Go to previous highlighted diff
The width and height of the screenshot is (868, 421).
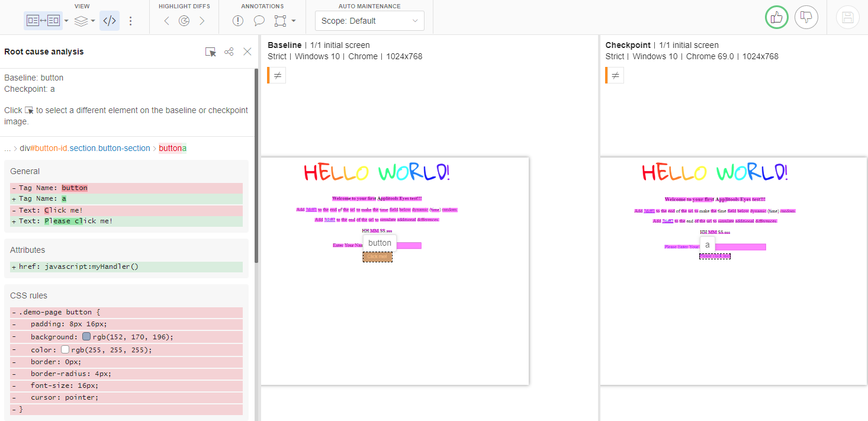(166, 21)
